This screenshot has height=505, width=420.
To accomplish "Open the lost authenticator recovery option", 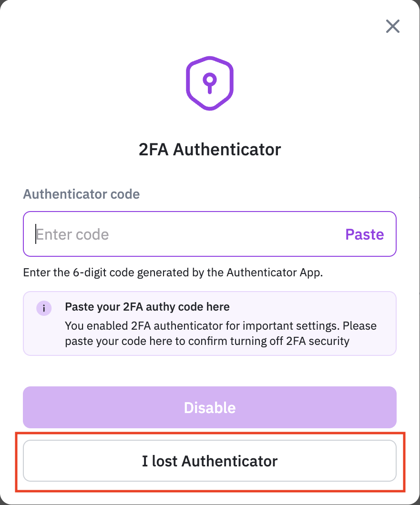I will click(x=210, y=461).
